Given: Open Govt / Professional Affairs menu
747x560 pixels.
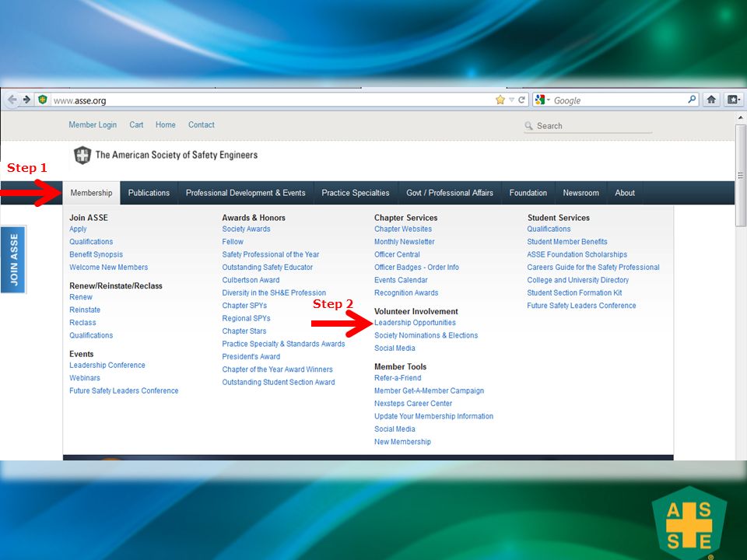Looking at the screenshot, I should click(450, 193).
